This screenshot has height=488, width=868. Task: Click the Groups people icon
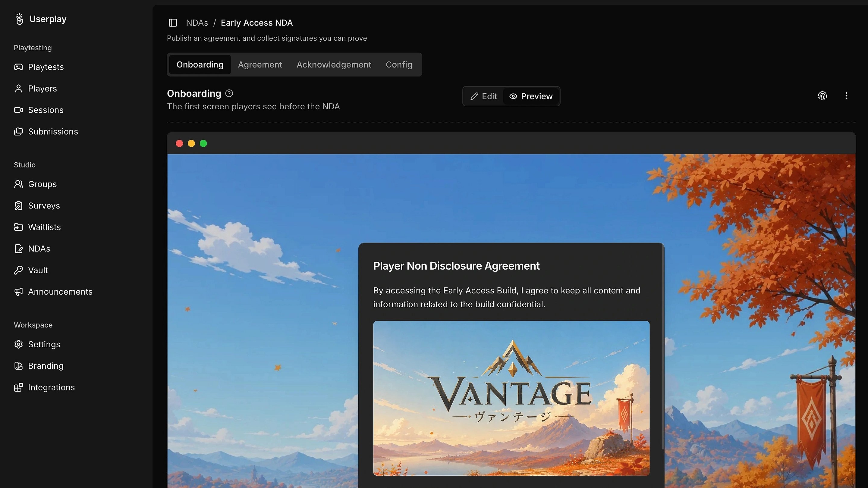click(18, 184)
